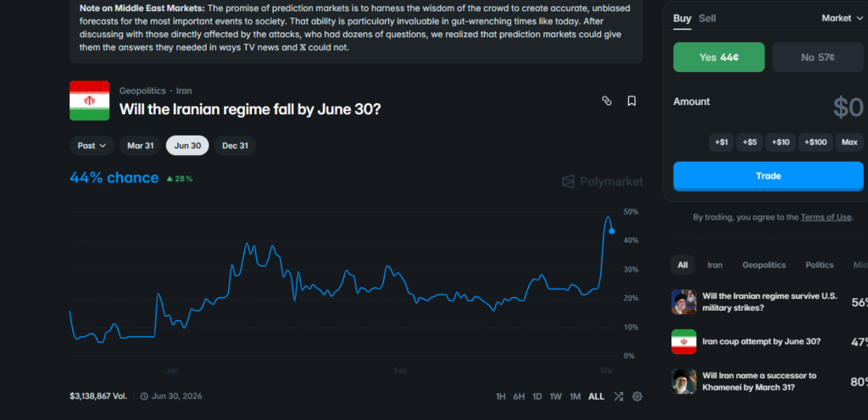Select the Dec 31 date option
The width and height of the screenshot is (868, 420).
pos(235,146)
